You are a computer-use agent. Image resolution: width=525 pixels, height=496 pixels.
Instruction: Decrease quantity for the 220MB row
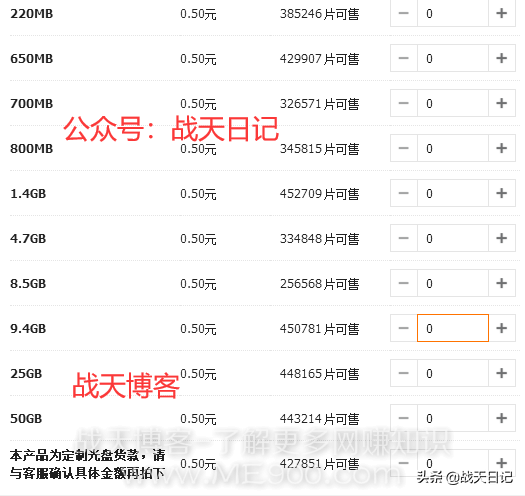[x=404, y=13]
